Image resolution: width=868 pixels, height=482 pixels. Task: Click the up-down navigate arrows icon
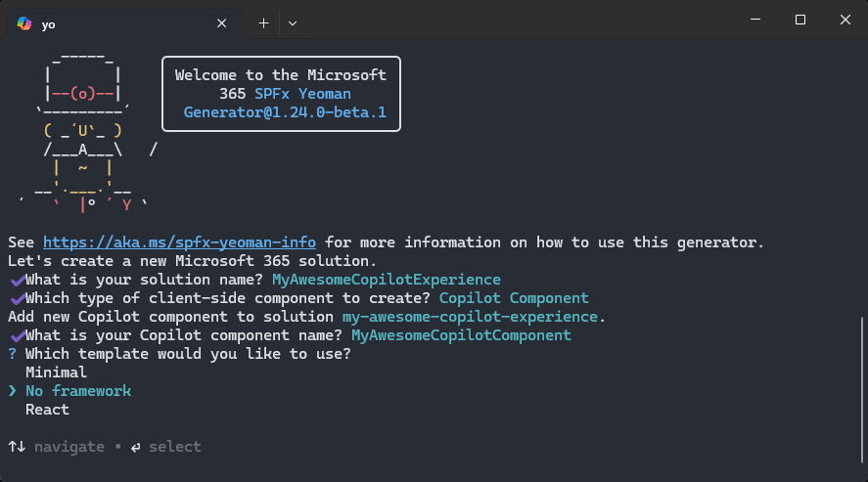(x=17, y=447)
